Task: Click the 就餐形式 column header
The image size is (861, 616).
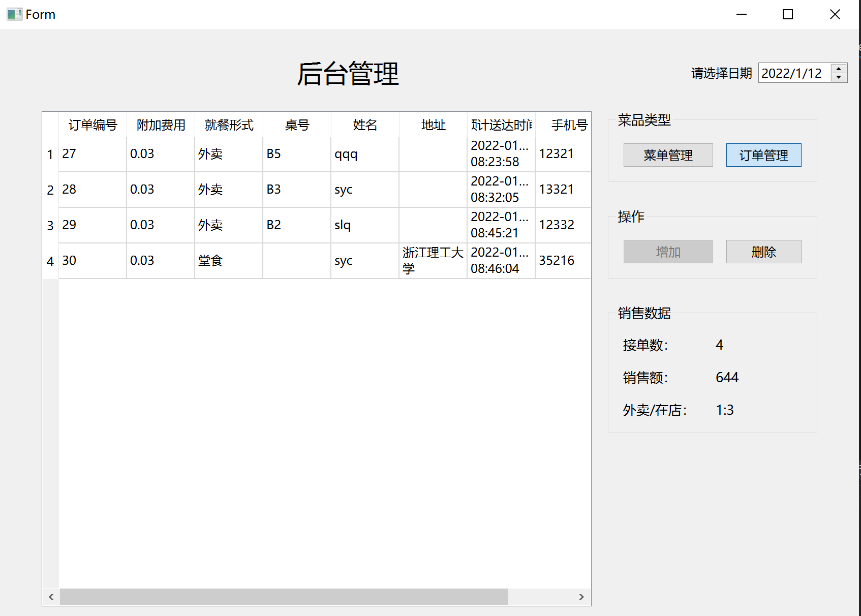Action: pyautogui.click(x=229, y=125)
